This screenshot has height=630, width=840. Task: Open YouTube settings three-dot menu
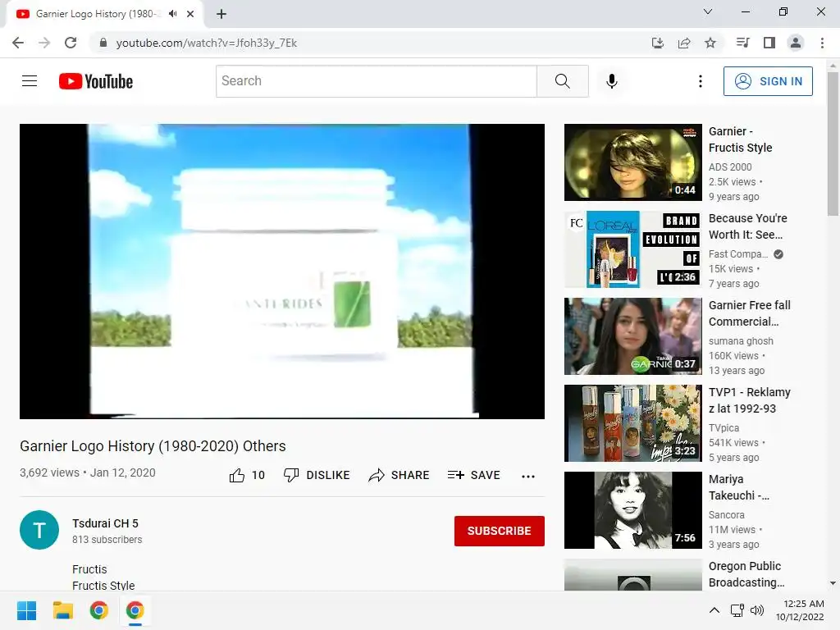(701, 81)
